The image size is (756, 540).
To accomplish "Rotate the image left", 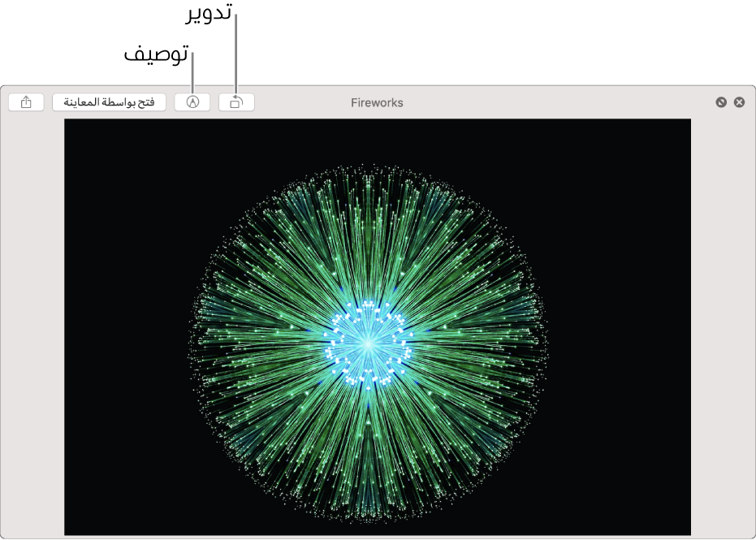I will coord(236,102).
